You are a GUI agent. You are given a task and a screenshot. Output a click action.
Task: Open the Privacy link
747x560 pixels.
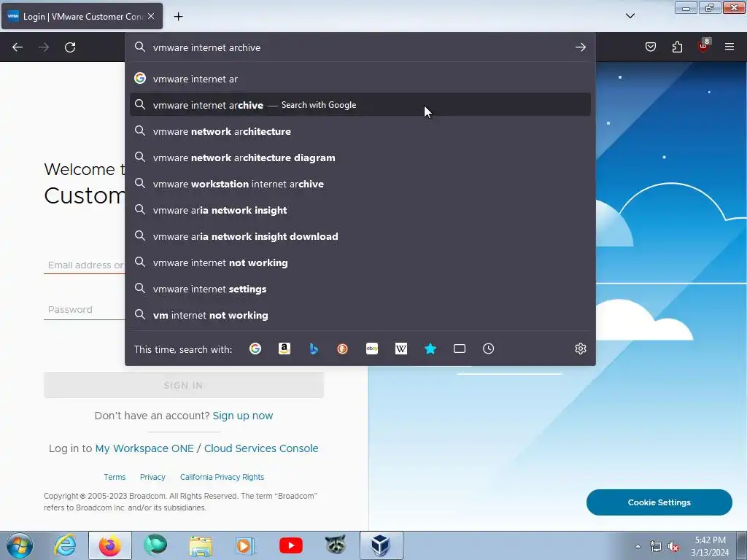pos(152,477)
